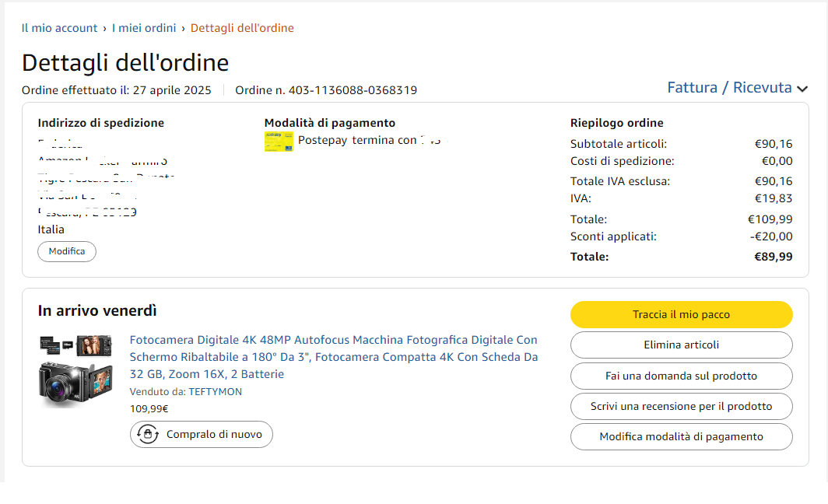Go to 'I miei ordini' breadcrumb
Viewport: 828px width, 504px height.
144,28
